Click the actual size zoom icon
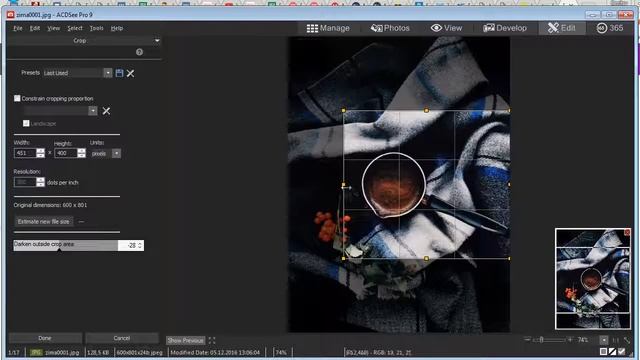The image size is (640, 360). click(x=616, y=340)
